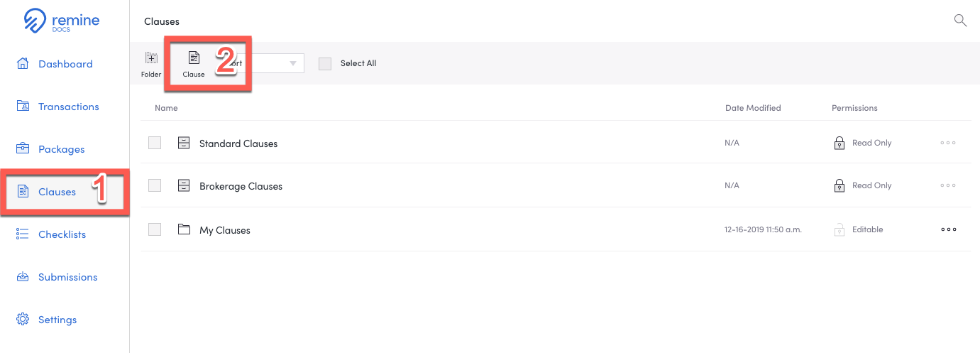Image resolution: width=980 pixels, height=353 pixels.
Task: Open the Brokerage Clauses folder
Action: point(241,186)
